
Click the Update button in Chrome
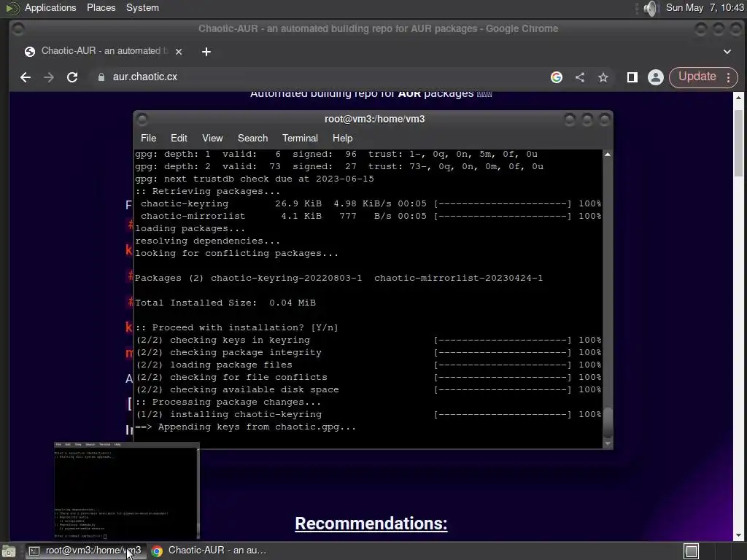(697, 77)
